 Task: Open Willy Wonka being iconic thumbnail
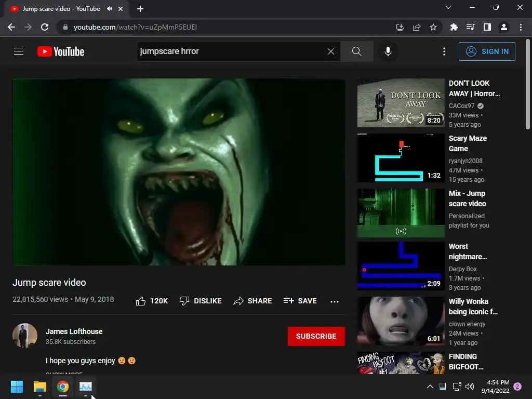(x=401, y=321)
